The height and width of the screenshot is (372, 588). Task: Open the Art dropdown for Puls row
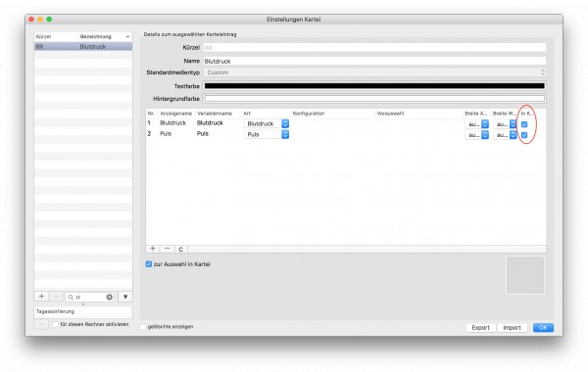coord(266,134)
